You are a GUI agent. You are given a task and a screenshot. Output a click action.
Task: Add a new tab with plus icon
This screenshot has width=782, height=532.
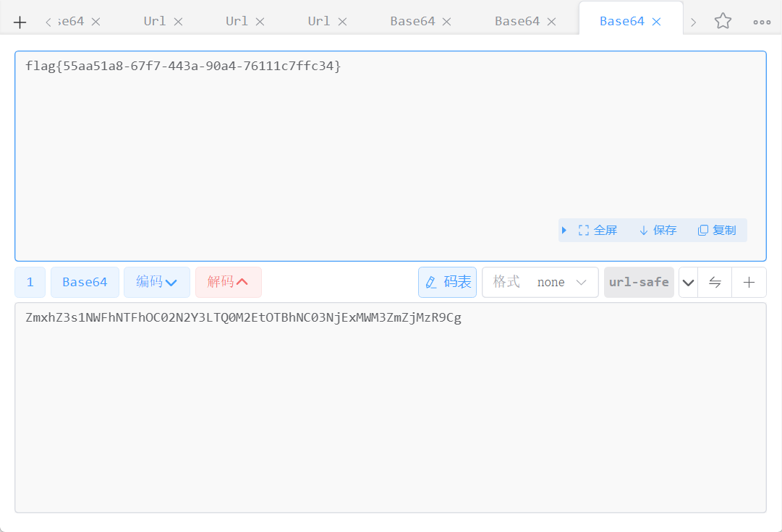(20, 22)
